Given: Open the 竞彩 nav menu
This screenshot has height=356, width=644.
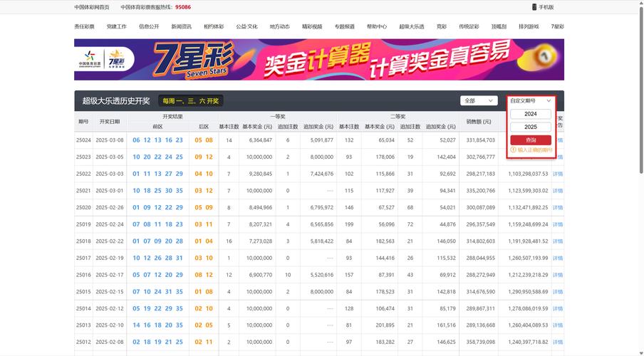Looking at the screenshot, I should (442, 26).
